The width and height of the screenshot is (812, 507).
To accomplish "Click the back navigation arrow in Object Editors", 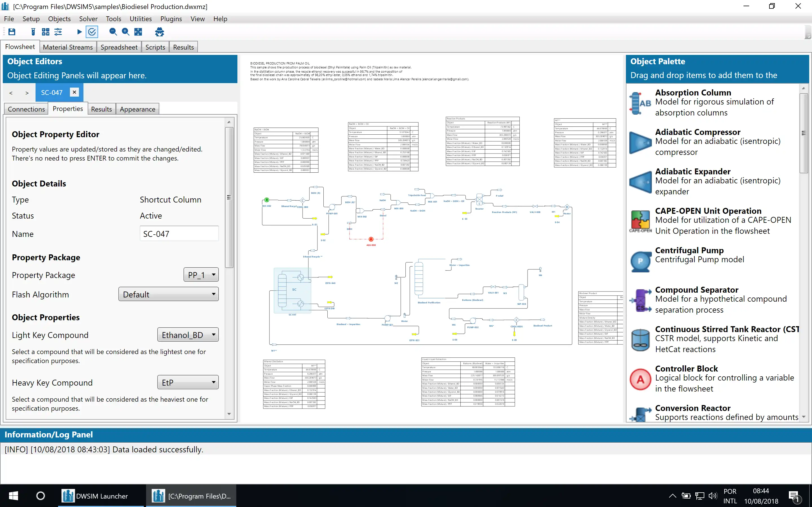I will (x=12, y=92).
